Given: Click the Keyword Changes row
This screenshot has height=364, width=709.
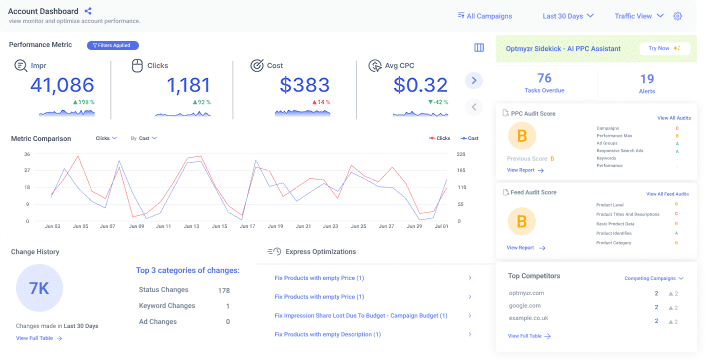Looking at the screenshot, I should 184,306.
